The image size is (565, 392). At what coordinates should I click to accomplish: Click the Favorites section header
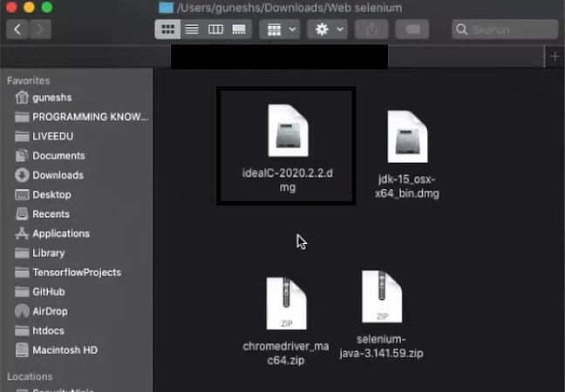[28, 80]
